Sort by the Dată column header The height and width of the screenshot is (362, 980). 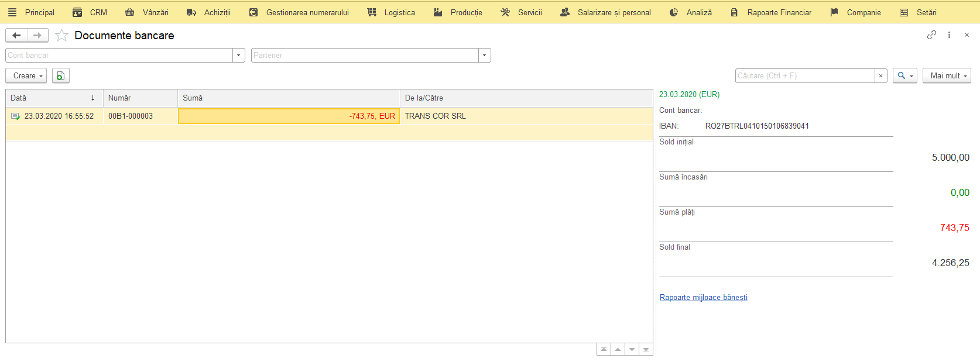(x=54, y=98)
